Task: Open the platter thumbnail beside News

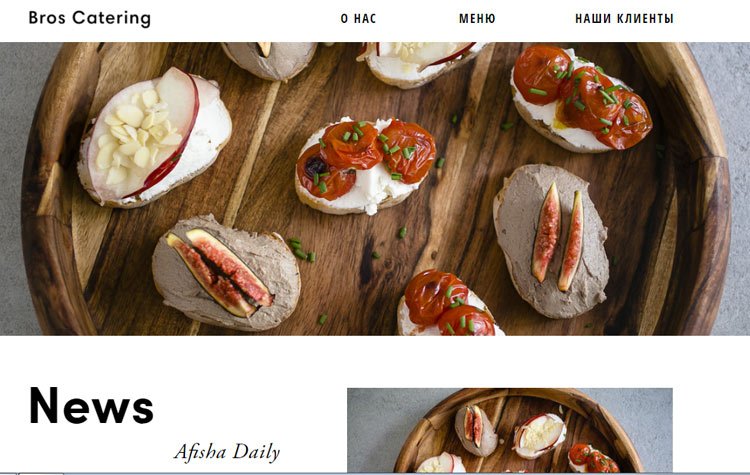Action: 510,430
